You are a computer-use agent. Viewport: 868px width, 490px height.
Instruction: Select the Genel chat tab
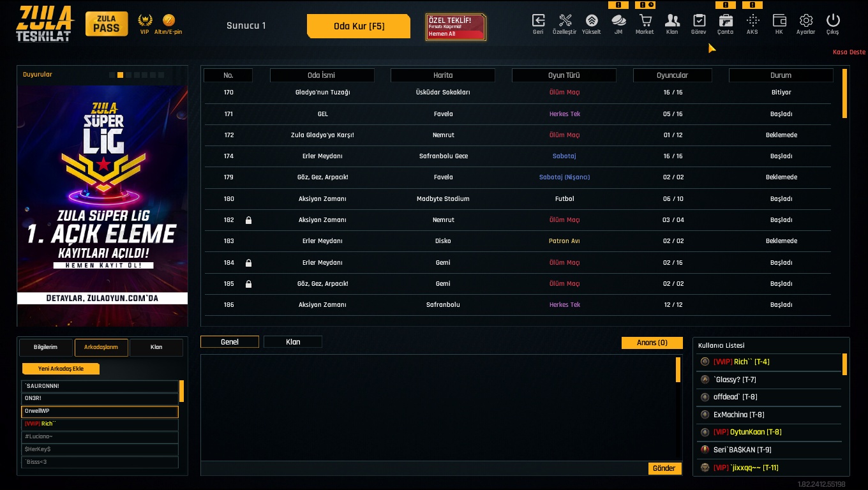point(230,342)
